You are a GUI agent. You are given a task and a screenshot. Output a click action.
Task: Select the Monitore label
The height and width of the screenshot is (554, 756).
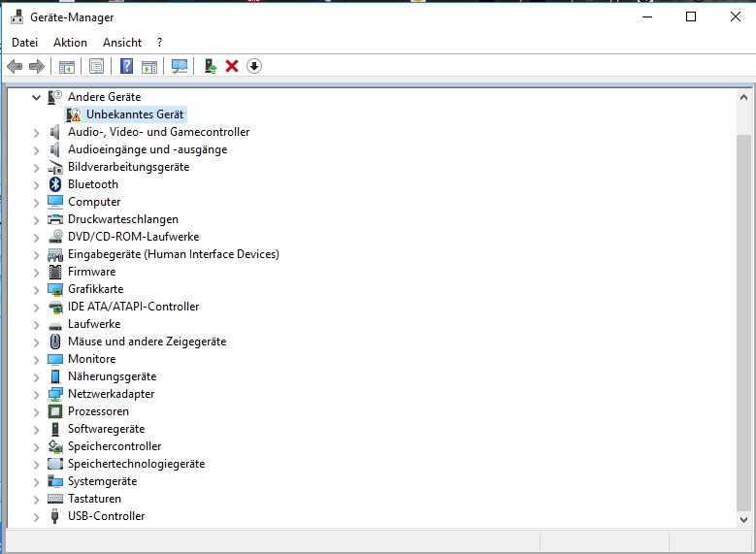[x=92, y=359]
